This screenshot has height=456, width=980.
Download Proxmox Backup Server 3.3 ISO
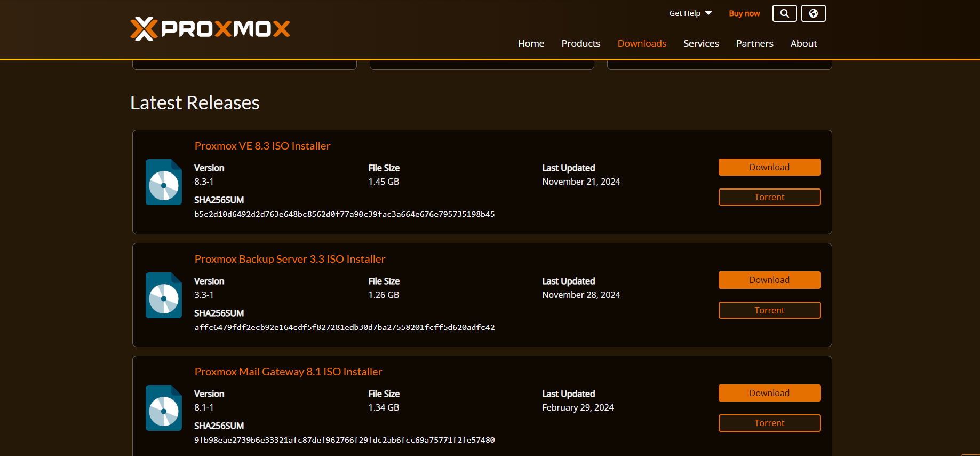[769, 280]
